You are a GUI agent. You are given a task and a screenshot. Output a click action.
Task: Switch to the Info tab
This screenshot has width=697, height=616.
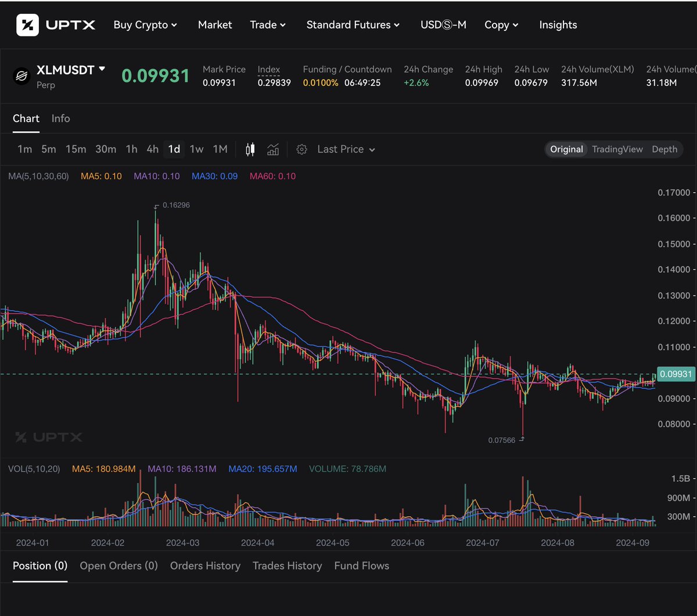tap(60, 118)
